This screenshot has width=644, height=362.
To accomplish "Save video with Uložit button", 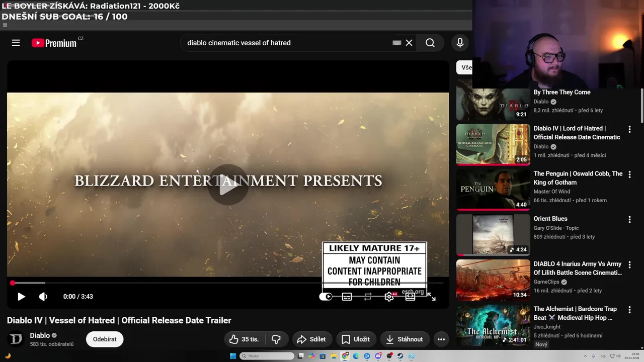I will 356,339.
